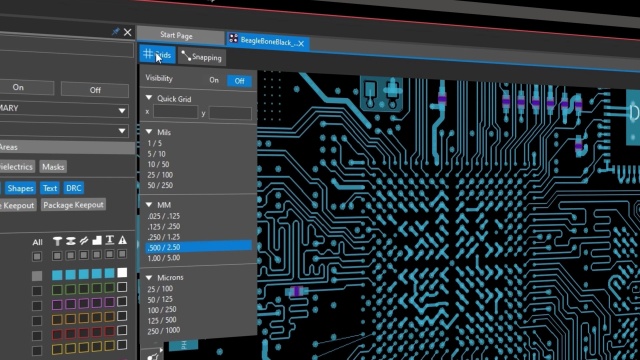This screenshot has width=640, height=360.
Task: Click the Vias column icon in layer grid
Action: (71, 241)
